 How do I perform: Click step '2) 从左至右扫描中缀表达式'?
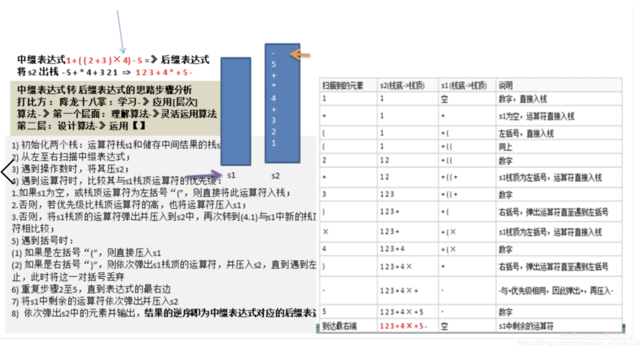(x=71, y=157)
